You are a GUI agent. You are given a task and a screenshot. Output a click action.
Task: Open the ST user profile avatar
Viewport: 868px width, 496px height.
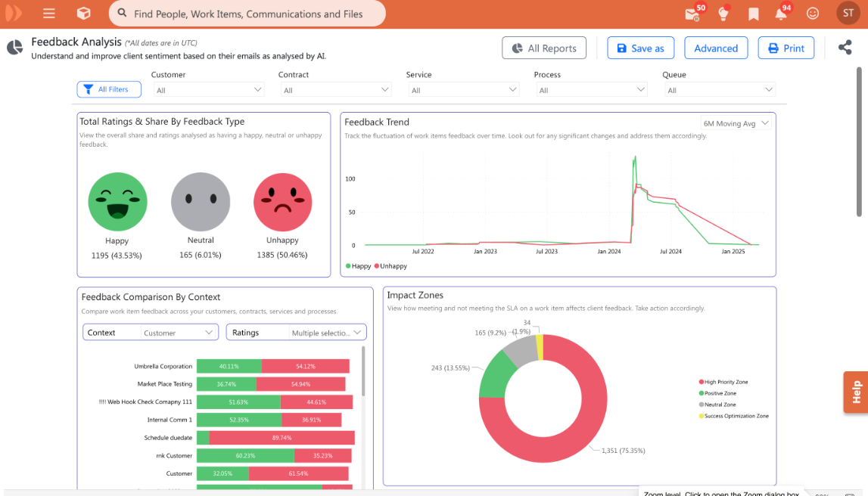[x=848, y=13]
